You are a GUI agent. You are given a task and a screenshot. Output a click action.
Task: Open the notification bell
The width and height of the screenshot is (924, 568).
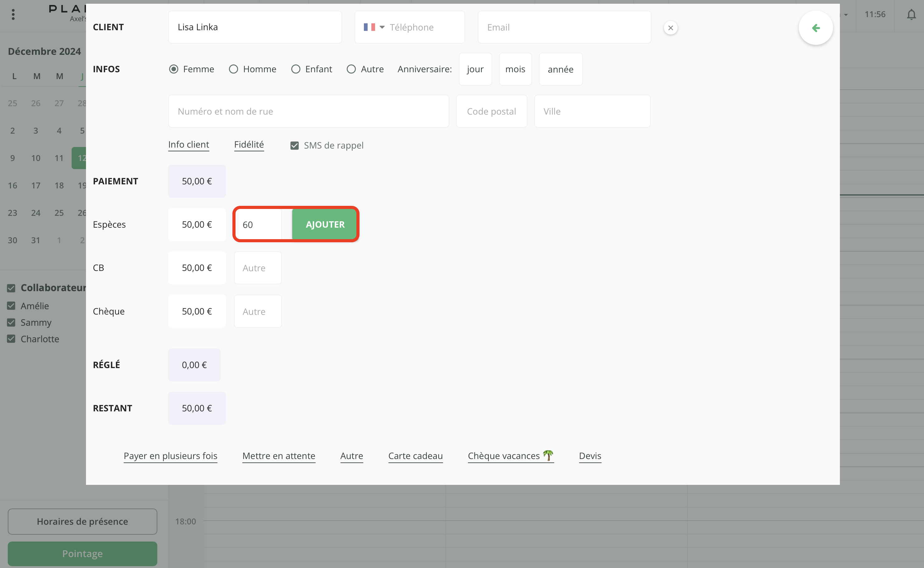911,15
